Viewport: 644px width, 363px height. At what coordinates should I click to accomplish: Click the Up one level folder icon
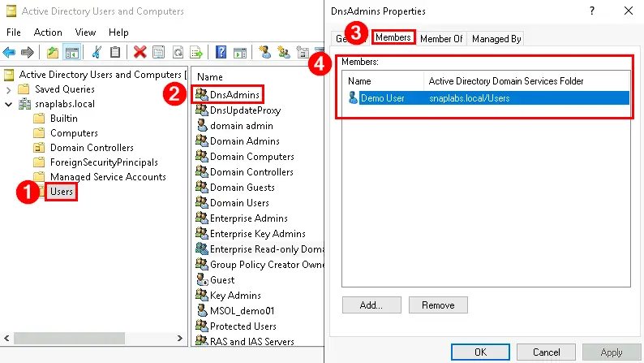53,52
